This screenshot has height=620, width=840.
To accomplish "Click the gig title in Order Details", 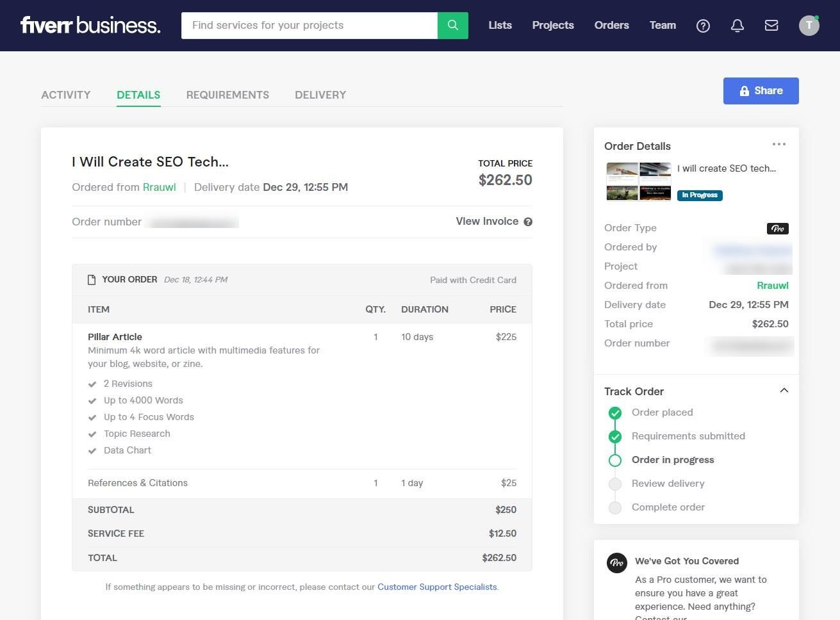I will point(727,168).
